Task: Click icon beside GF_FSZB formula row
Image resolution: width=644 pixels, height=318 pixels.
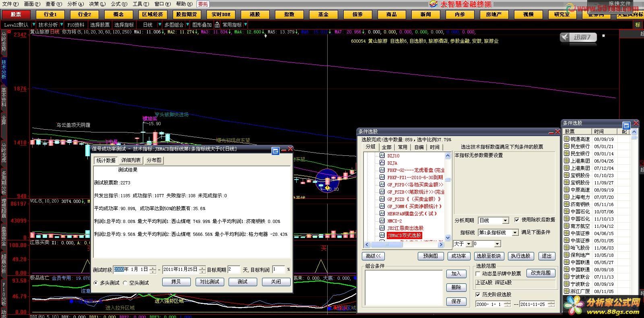Action: click(382, 192)
